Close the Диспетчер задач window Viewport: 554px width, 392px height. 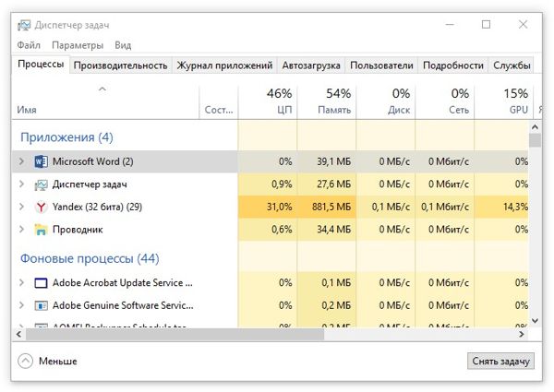click(x=524, y=25)
